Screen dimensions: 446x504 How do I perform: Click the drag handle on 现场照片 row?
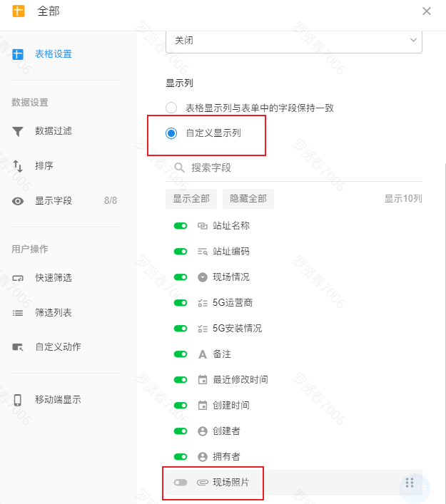(410, 483)
